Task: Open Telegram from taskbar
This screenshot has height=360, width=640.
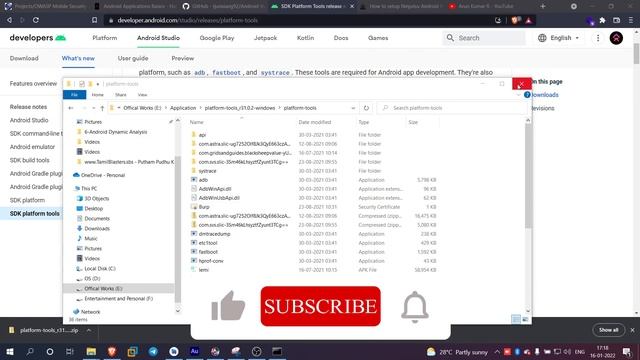Action: [153, 351]
